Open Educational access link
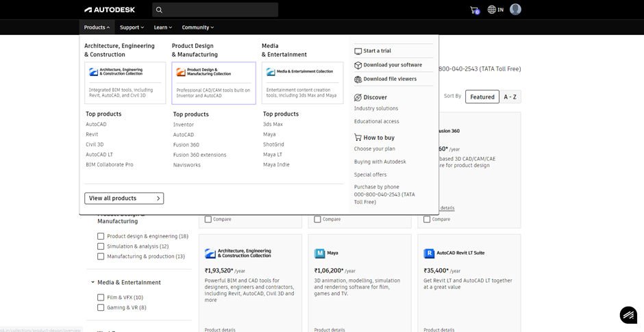The width and height of the screenshot is (644, 332). point(377,121)
